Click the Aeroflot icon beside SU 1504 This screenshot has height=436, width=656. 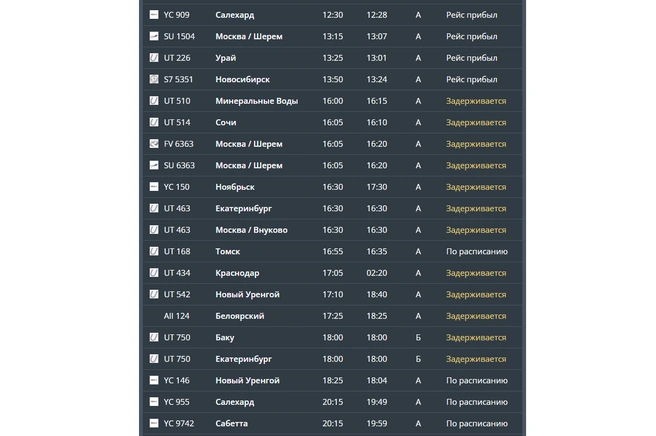pos(154,36)
